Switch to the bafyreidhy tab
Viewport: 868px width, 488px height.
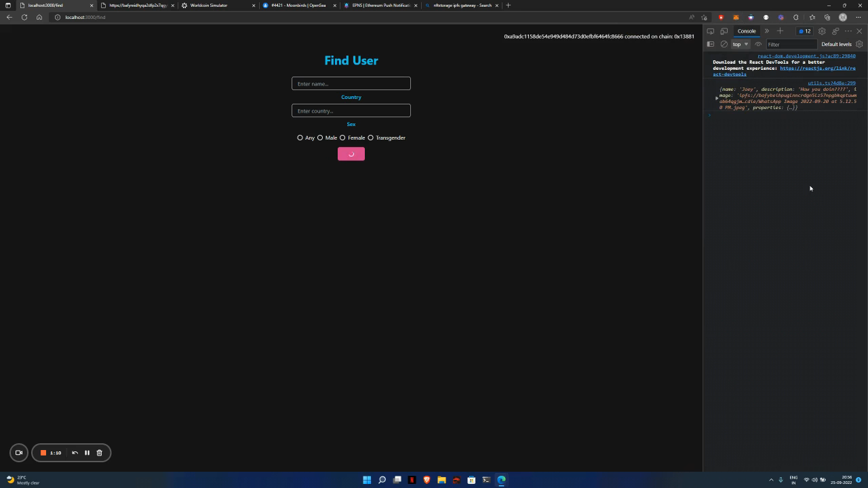[137, 5]
